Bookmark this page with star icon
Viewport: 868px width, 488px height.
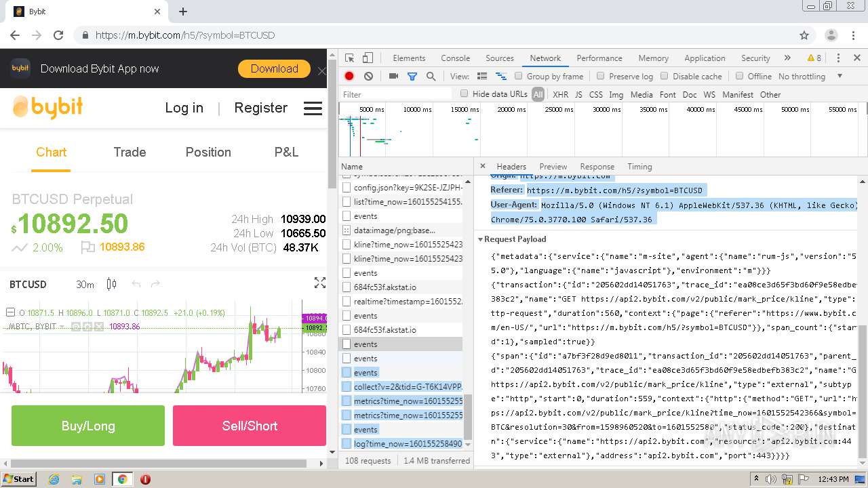tap(804, 35)
